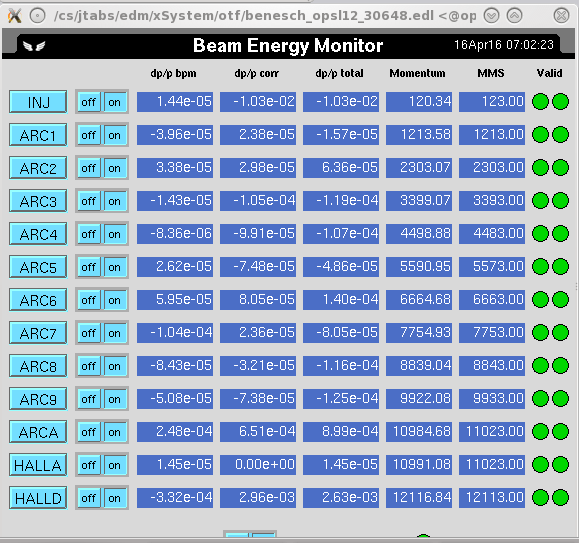Click the first Valid green indicator for ARC5
The height and width of the screenshot is (543, 579).
(x=540, y=267)
